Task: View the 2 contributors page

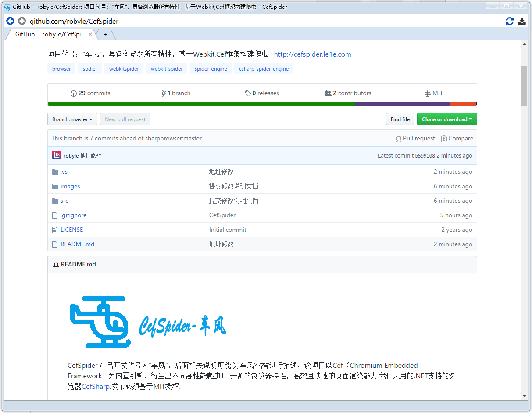Action: coord(348,93)
